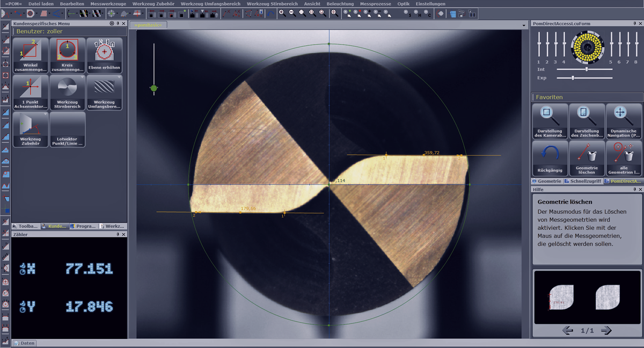Image resolution: width=644 pixels, height=348 pixels.
Task: Click Darstellung des Kamerabereichs tile
Action: coord(550,121)
